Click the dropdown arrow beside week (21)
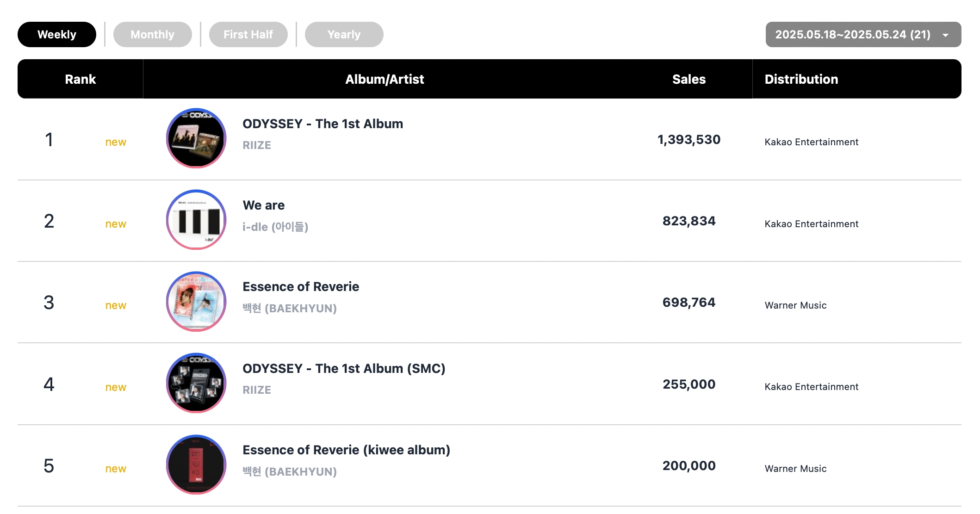This screenshot has width=980, height=514. 946,35
